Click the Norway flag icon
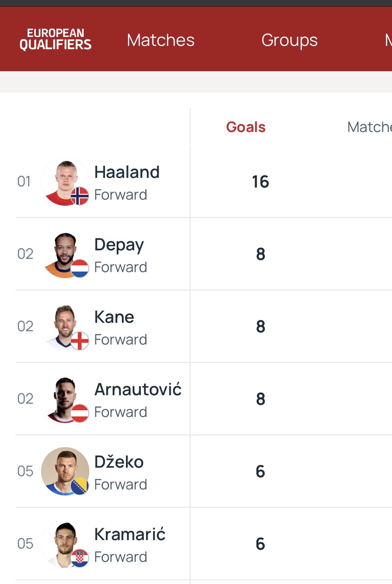 click(80, 196)
